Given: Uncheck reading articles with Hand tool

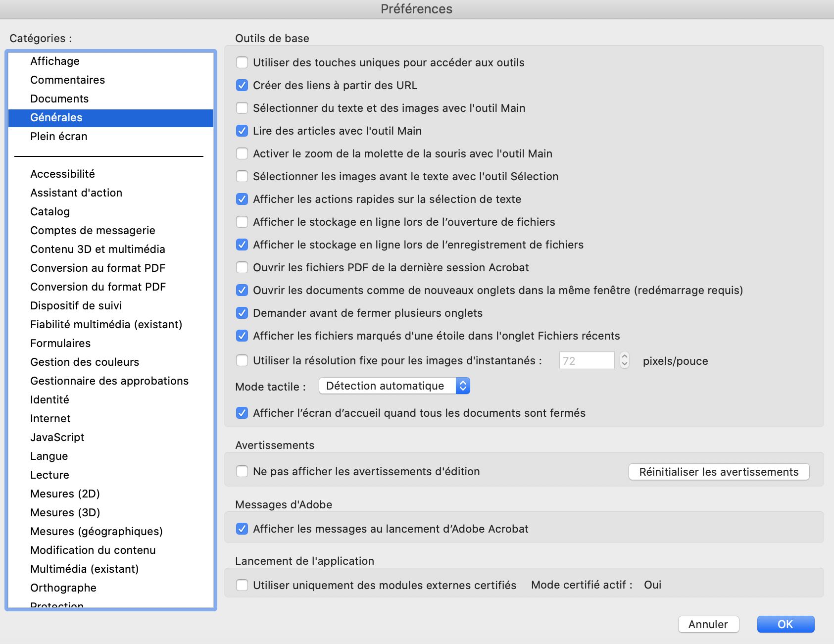Looking at the screenshot, I should pyautogui.click(x=242, y=131).
